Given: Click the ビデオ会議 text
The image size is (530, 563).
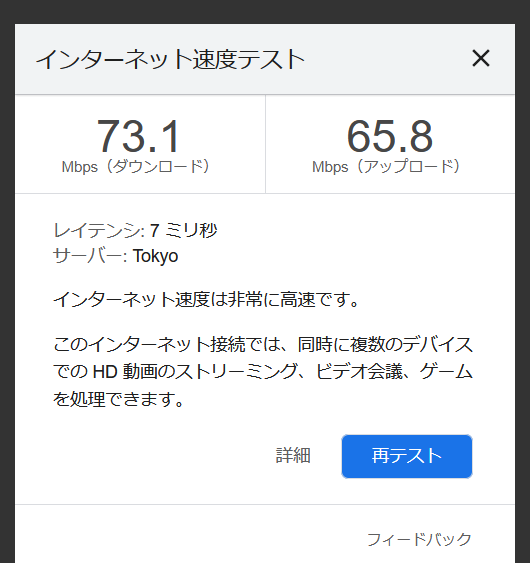Looking at the screenshot, I should pyautogui.click(x=359, y=371).
